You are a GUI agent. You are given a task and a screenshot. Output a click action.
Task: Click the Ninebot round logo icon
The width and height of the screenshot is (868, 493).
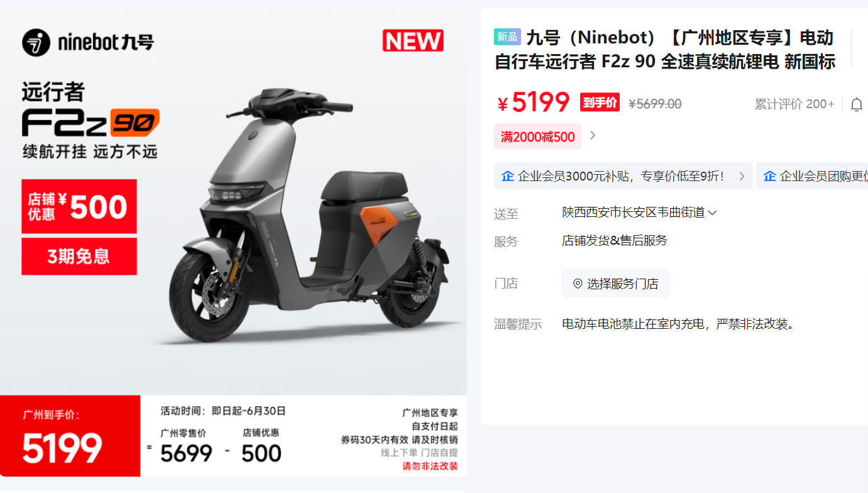tap(36, 42)
